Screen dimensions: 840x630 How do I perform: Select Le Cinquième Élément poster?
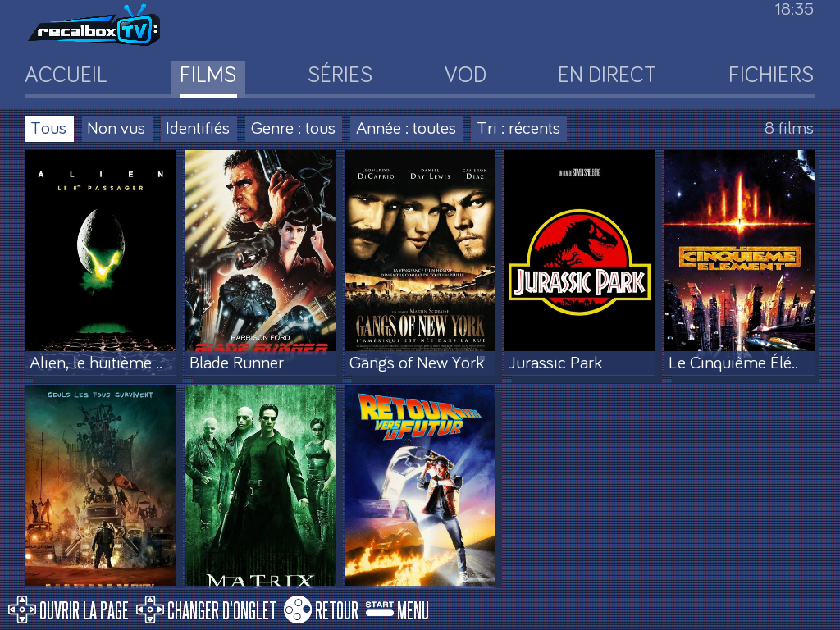click(739, 250)
